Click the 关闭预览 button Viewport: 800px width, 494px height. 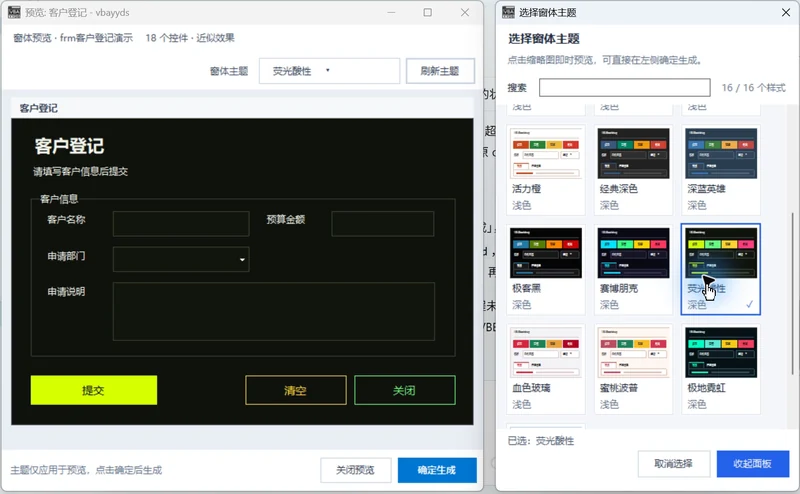click(356, 470)
